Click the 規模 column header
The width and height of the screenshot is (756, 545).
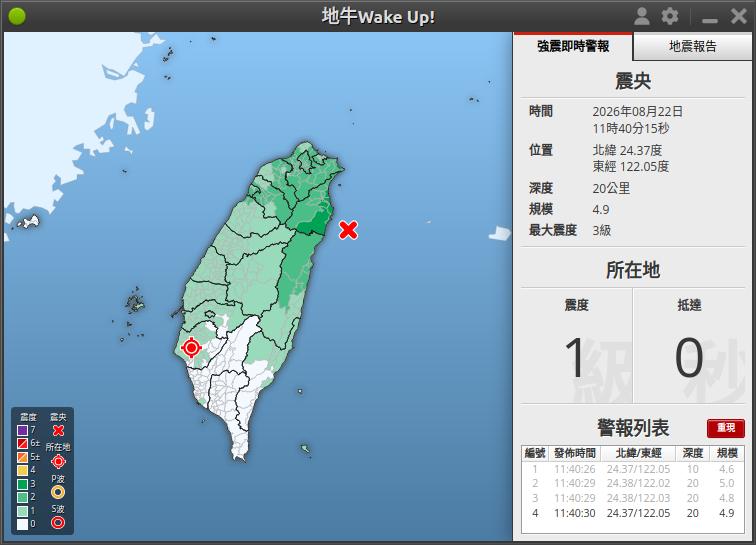727,453
